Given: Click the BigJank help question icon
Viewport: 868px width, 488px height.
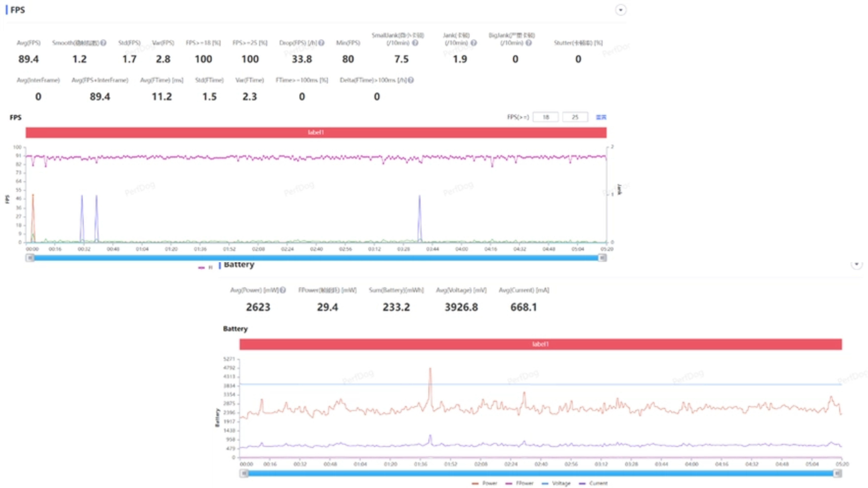Looking at the screenshot, I should pyautogui.click(x=529, y=43).
